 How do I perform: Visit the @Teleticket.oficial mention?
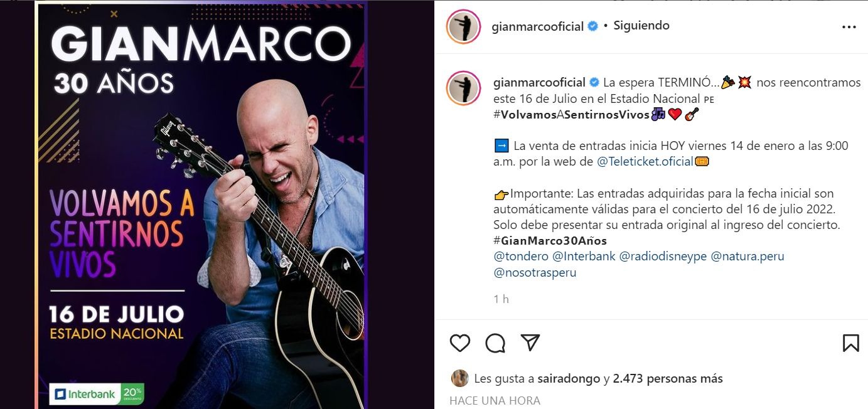tap(645, 162)
